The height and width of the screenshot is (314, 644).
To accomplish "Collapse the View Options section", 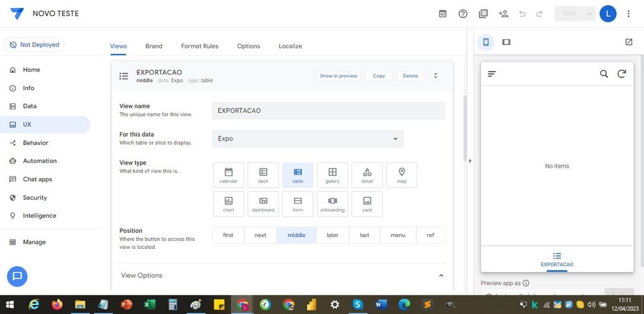I will [x=441, y=275].
